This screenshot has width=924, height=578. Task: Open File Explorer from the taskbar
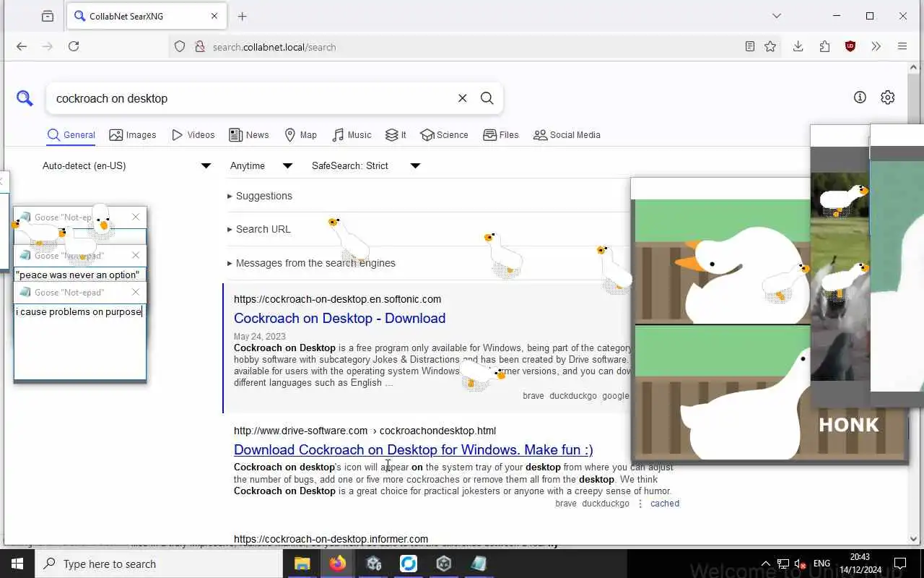(302, 564)
